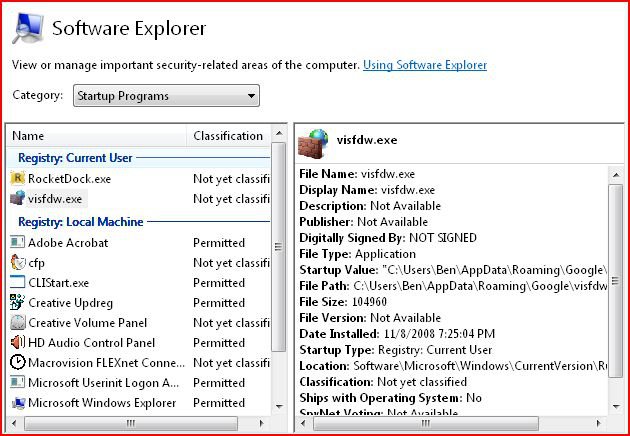
Task: Select the RocketDock.exe entry
Action: 69,178
